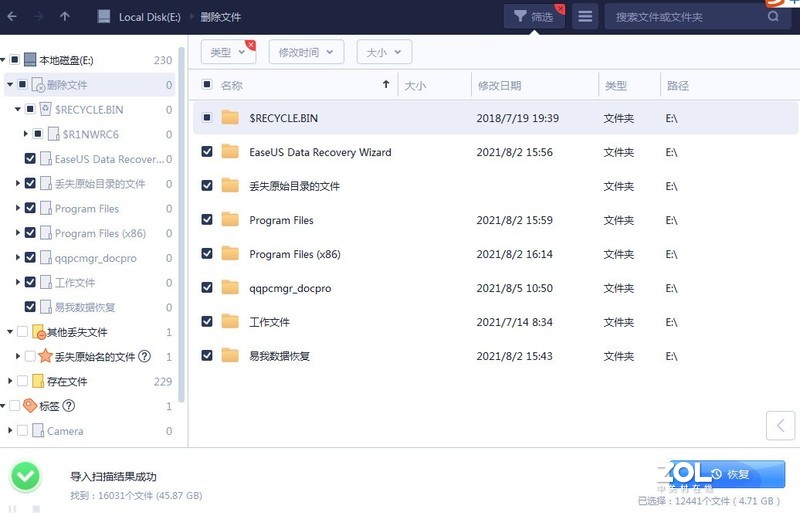Screen dimensions: 800x516
Task: Open the 修改时间 filter dropdown
Action: coord(306,52)
